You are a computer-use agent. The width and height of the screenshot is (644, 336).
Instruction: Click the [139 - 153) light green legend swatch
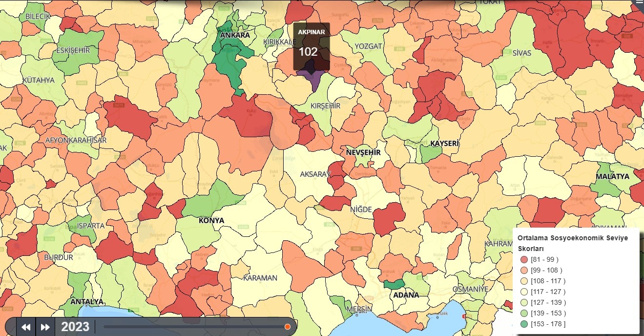point(524,313)
